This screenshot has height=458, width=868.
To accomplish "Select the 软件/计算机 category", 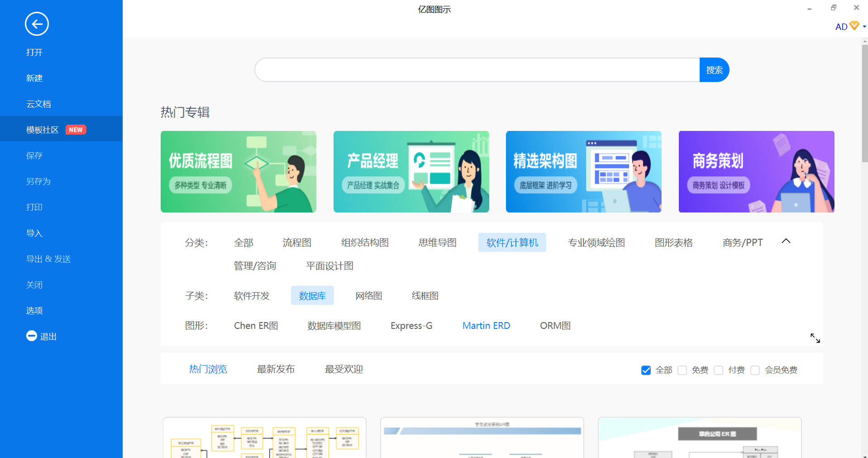I will (x=512, y=242).
